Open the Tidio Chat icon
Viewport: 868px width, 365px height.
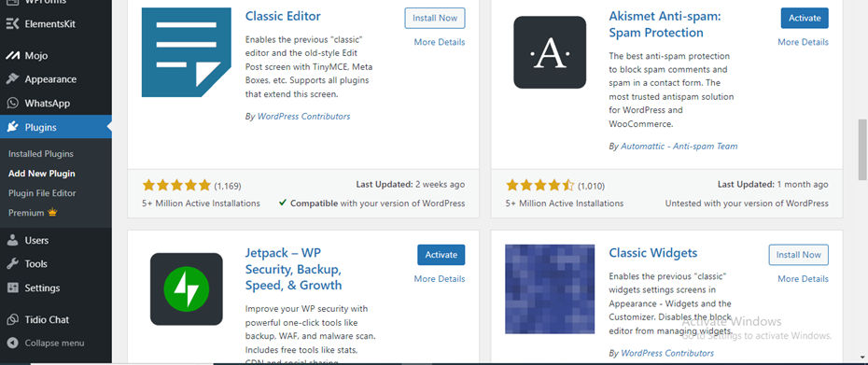13,319
